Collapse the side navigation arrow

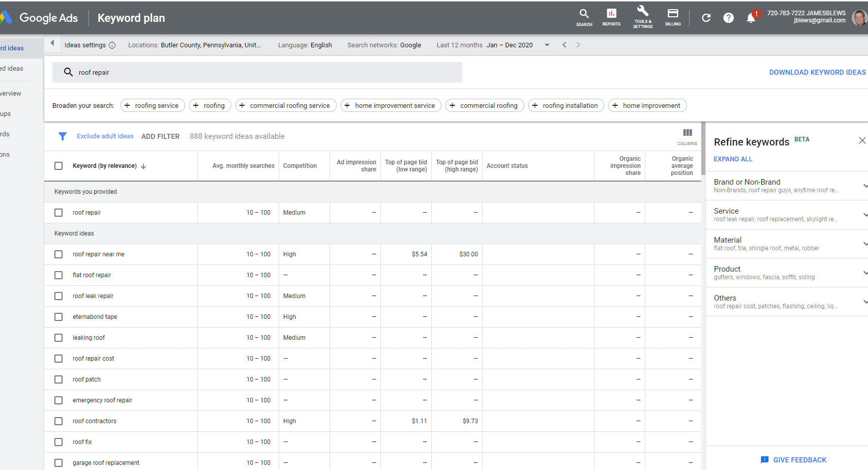(52, 43)
